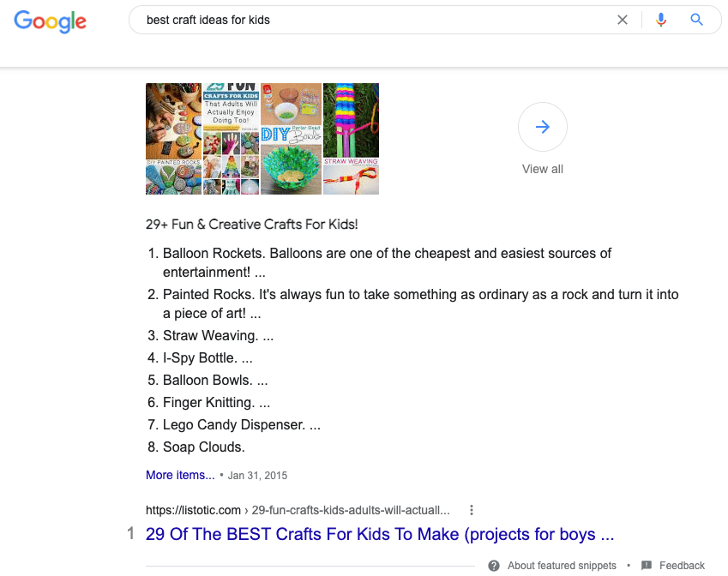Click the Google logo

click(50, 21)
